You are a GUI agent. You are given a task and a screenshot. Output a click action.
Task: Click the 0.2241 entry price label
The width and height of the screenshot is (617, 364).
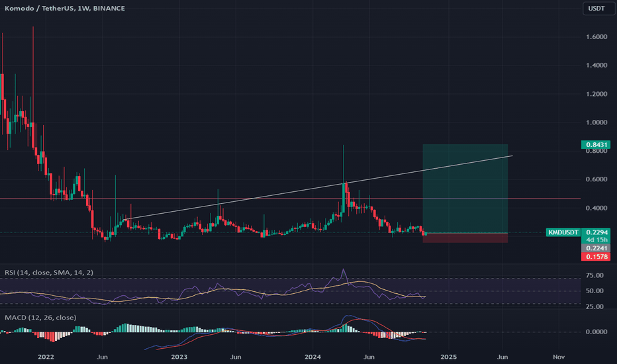[x=596, y=248]
